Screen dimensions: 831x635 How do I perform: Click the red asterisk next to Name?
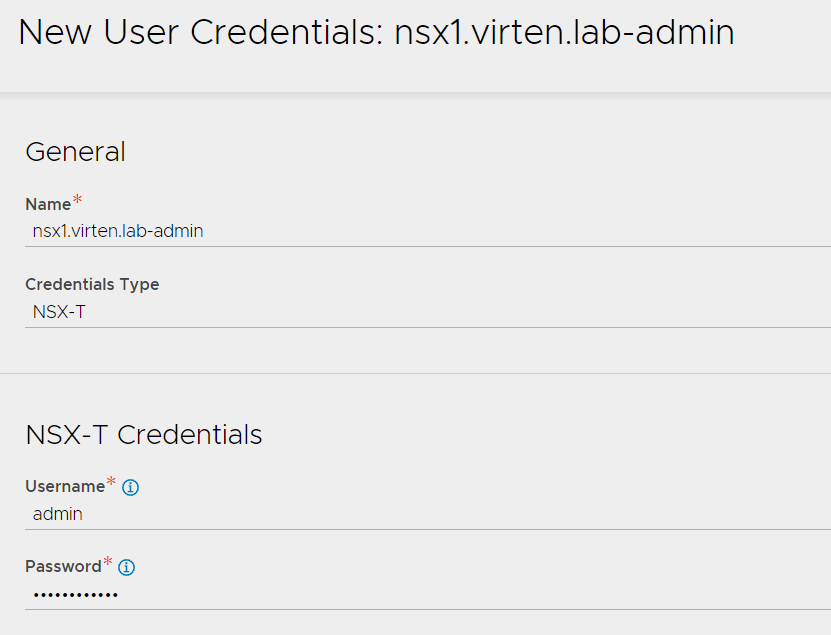(77, 200)
